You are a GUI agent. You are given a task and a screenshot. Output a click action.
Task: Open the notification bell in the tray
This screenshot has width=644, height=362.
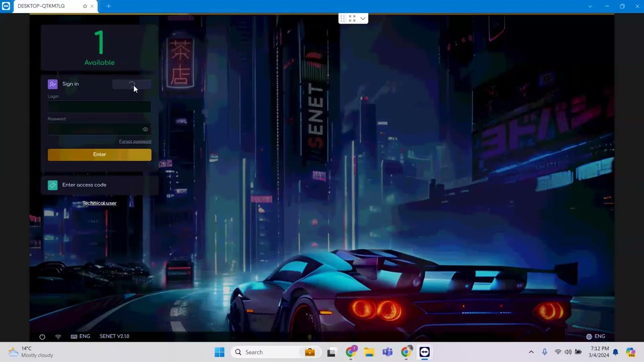pyautogui.click(x=615, y=352)
